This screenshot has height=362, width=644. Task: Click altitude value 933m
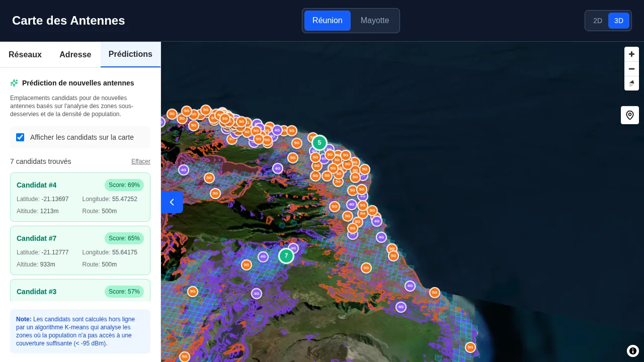[x=48, y=264]
